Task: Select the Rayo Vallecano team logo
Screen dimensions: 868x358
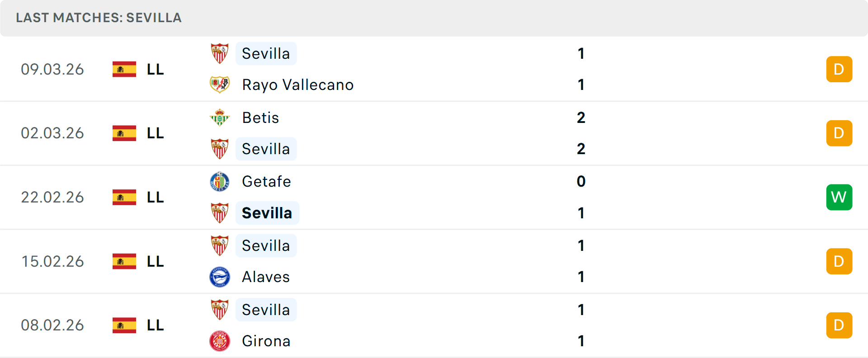Action: tap(220, 85)
